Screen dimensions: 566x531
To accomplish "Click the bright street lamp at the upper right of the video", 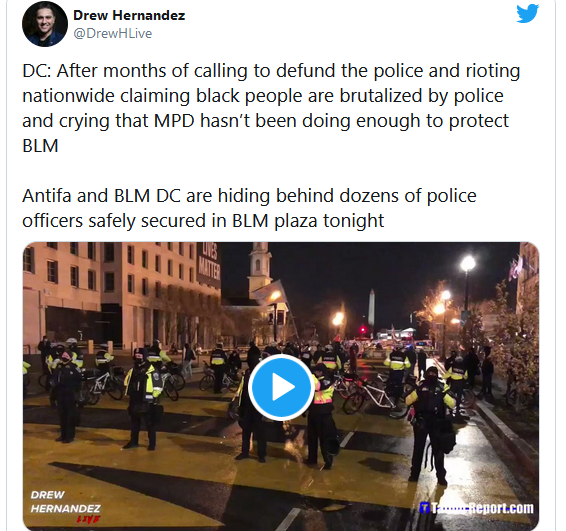I will click(x=468, y=263).
